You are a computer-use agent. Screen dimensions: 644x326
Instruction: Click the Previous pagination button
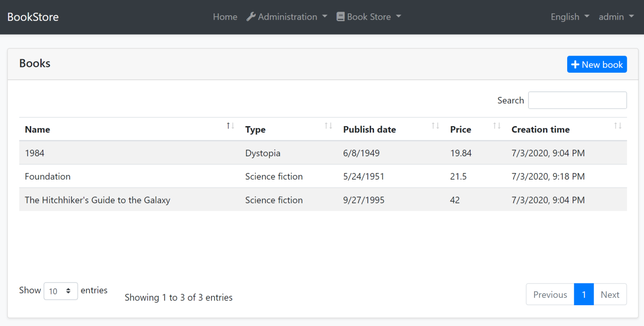point(550,294)
